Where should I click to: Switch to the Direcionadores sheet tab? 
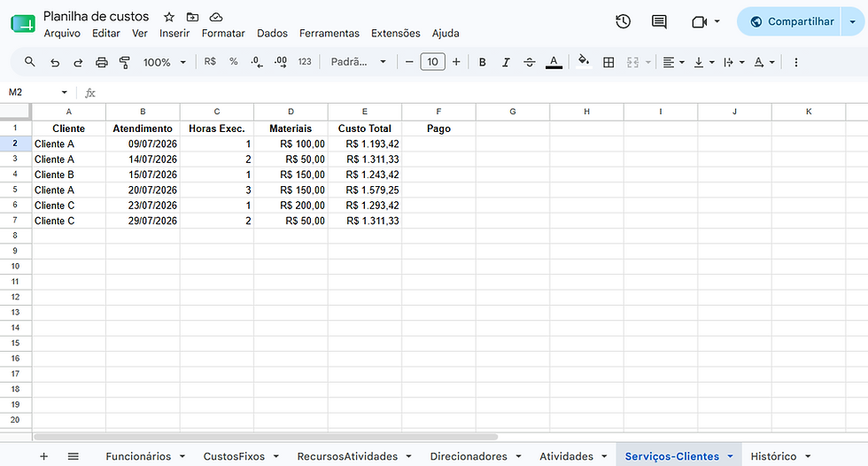(469, 456)
